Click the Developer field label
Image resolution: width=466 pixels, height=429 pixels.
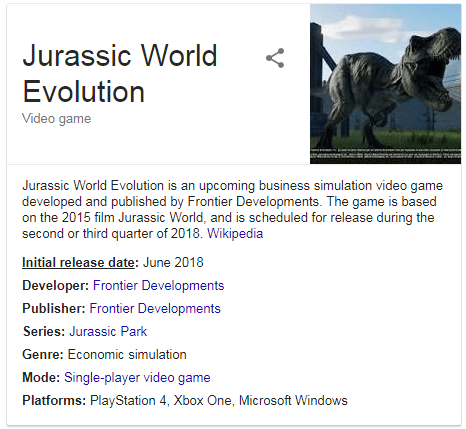click(x=55, y=286)
